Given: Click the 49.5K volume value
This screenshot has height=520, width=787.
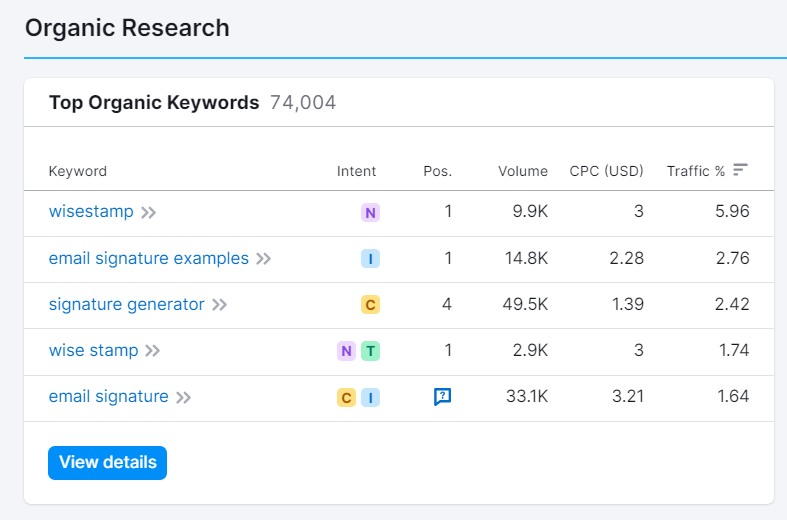Looking at the screenshot, I should pyautogui.click(x=525, y=304).
